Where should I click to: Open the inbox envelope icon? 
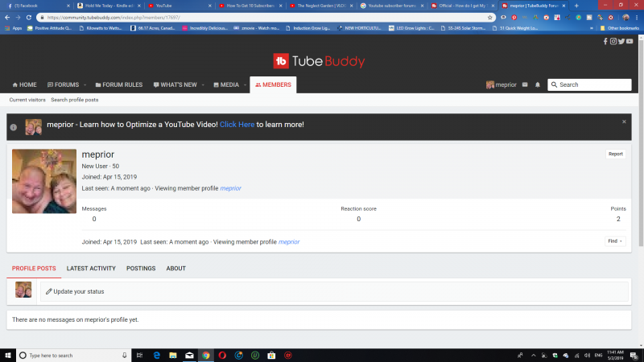[525, 84]
